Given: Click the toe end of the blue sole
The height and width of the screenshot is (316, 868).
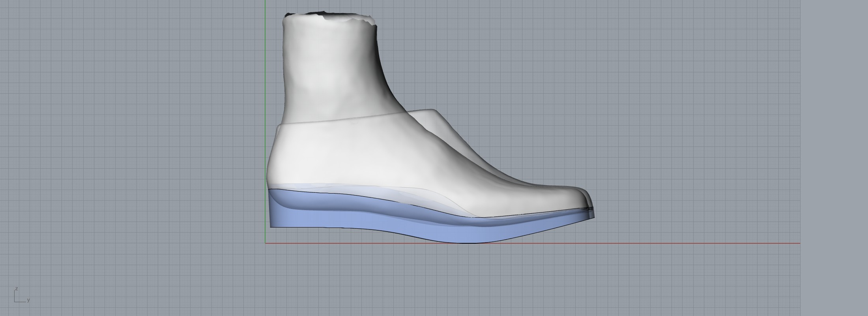Looking at the screenshot, I should coord(592,216).
